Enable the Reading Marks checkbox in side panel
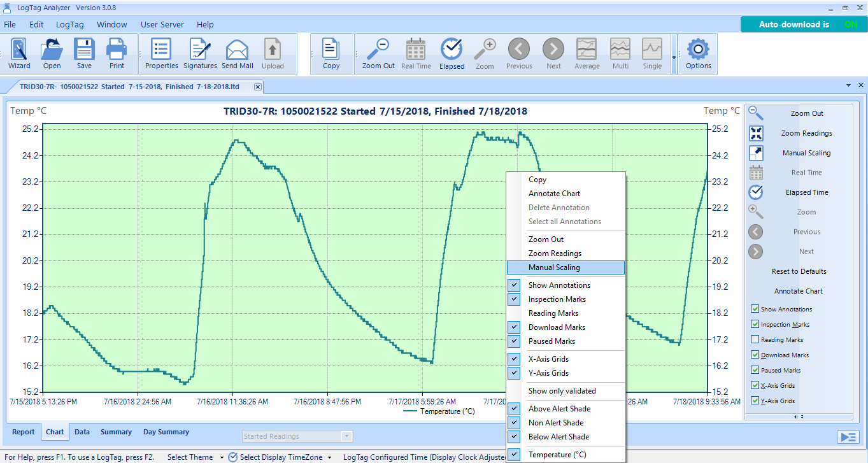The image size is (868, 463). coord(755,339)
